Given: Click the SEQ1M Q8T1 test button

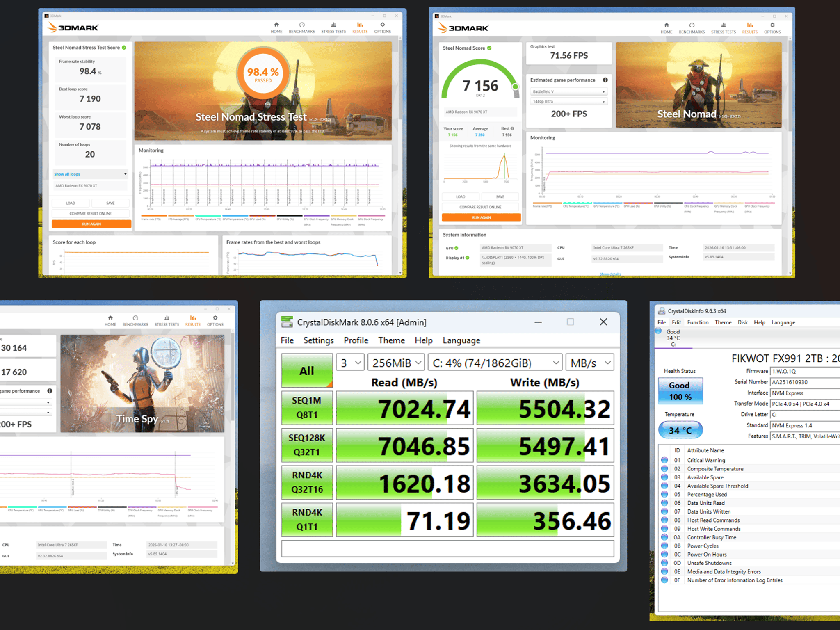Looking at the screenshot, I should (307, 408).
